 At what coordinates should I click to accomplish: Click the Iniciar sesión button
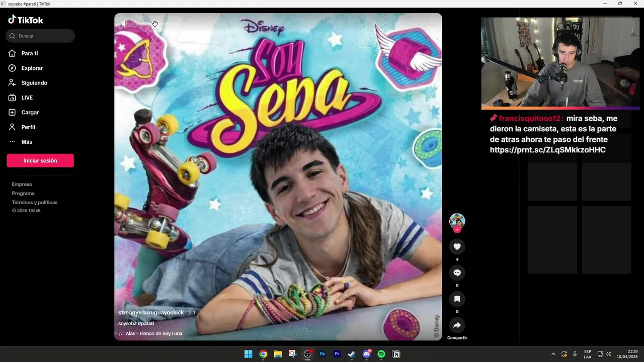pos(40,160)
